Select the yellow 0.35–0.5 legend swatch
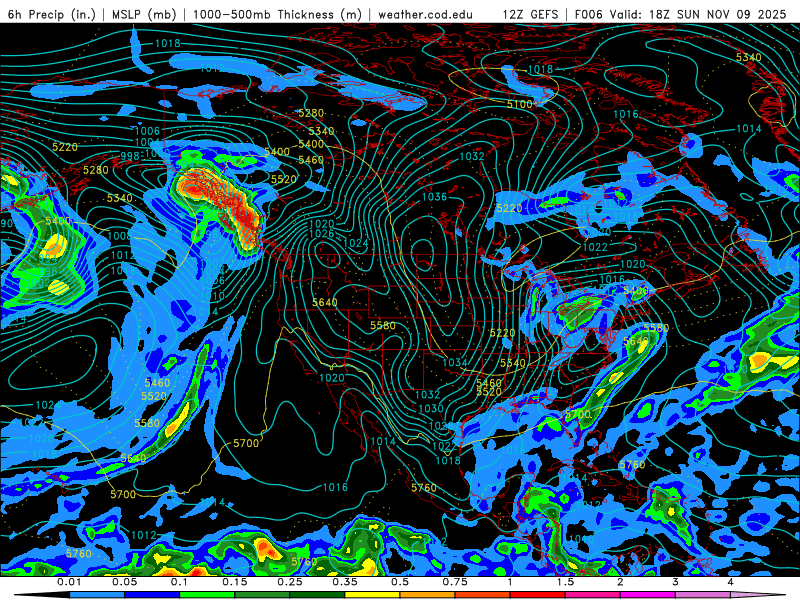 372,595
